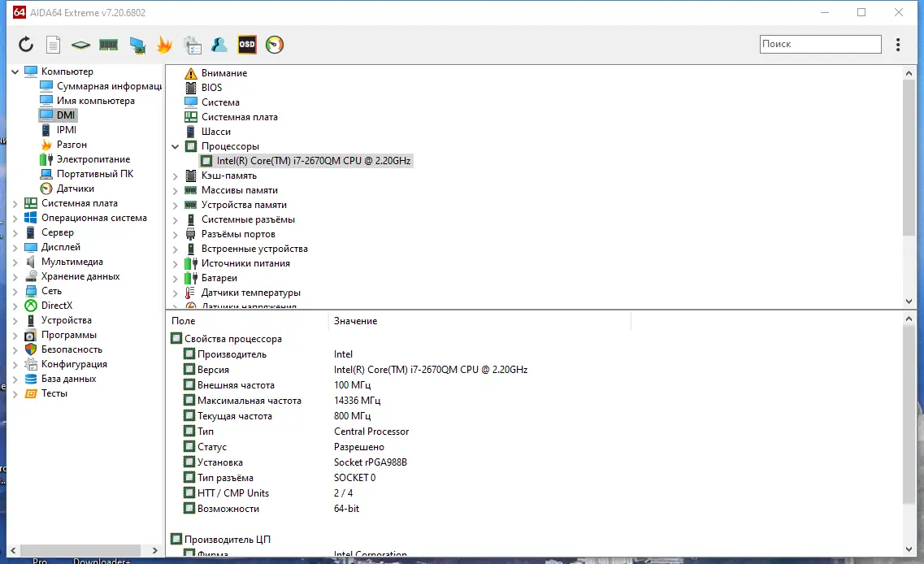Expand Разъёмы портов DMI node
The width and height of the screenshot is (924, 564).
point(175,234)
